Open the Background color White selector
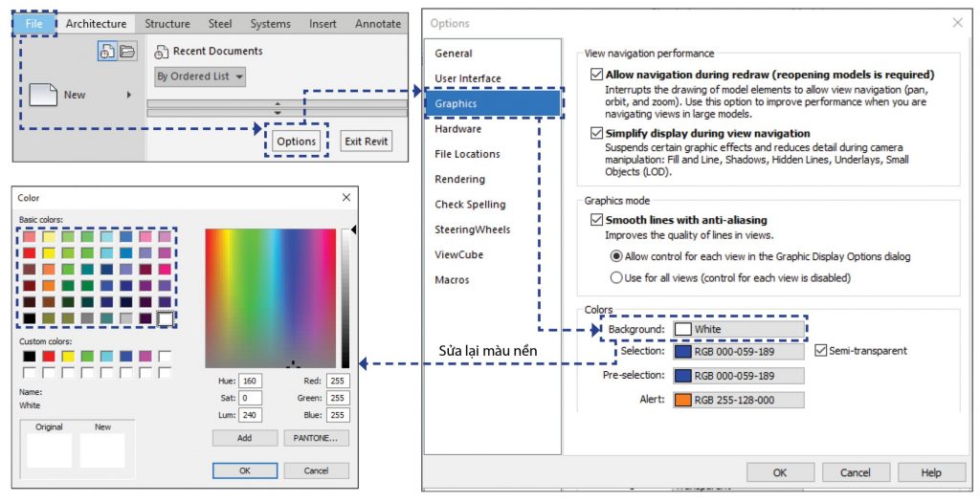This screenshot has width=980, height=502. pos(738,329)
